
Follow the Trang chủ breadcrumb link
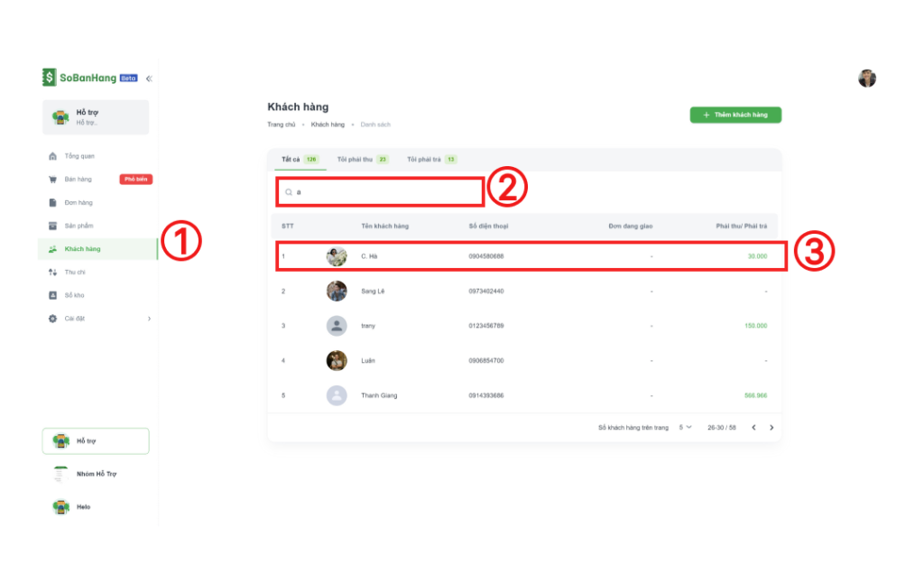pos(281,125)
